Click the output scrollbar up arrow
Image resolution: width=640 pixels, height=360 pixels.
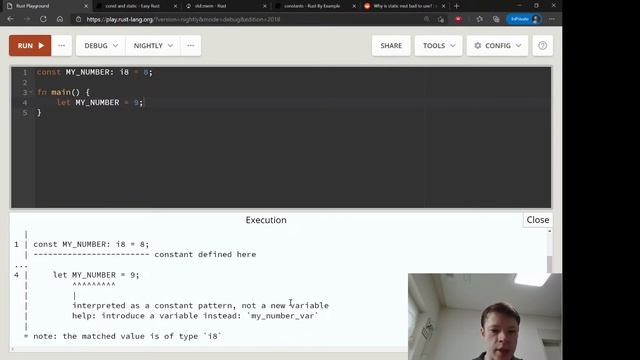pyautogui.click(x=549, y=231)
